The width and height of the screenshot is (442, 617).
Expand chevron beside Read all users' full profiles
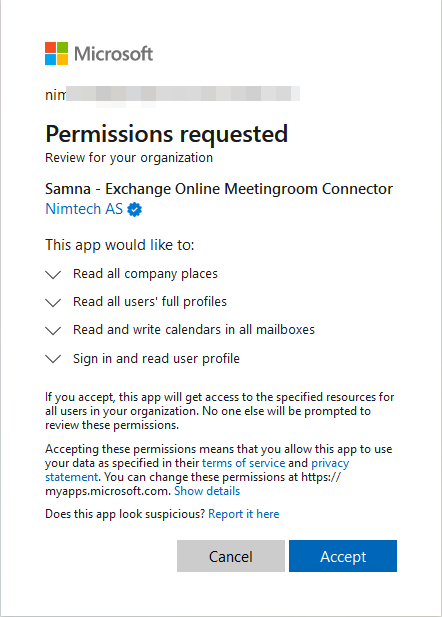(x=53, y=302)
